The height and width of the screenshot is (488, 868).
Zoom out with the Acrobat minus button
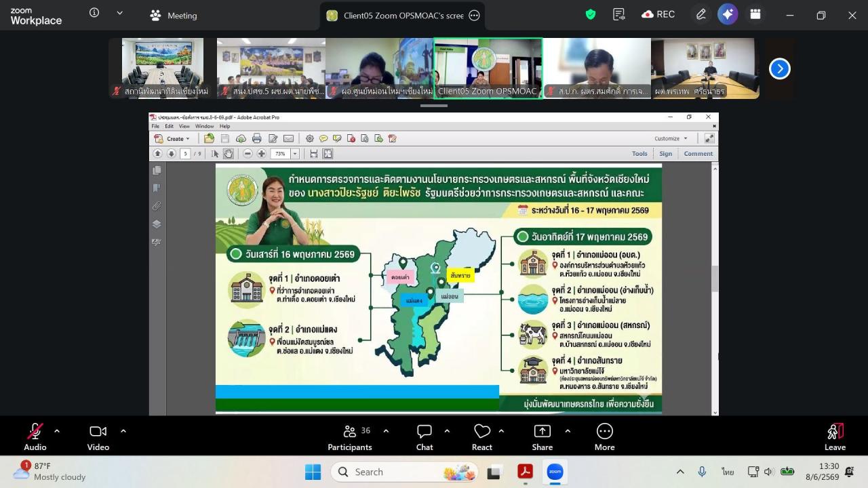(248, 154)
